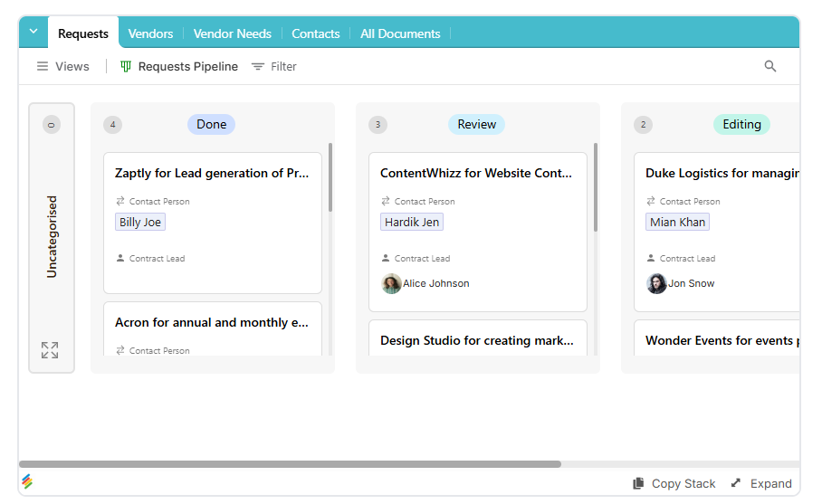Open the Contacts tab
This screenshot has height=504, width=822.
[x=316, y=33]
